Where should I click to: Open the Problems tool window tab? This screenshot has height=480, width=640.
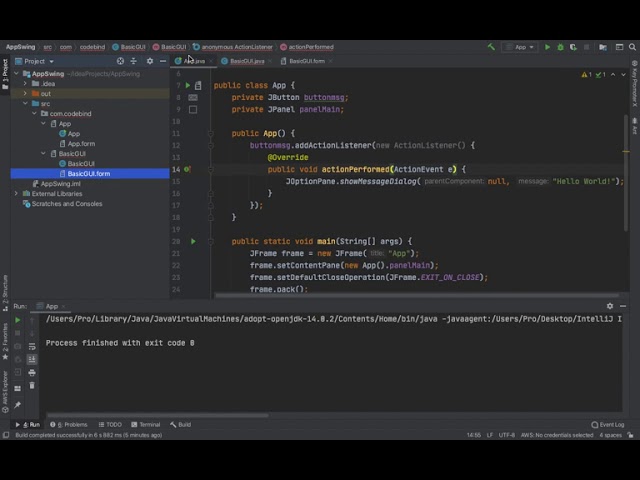[x=69, y=424]
